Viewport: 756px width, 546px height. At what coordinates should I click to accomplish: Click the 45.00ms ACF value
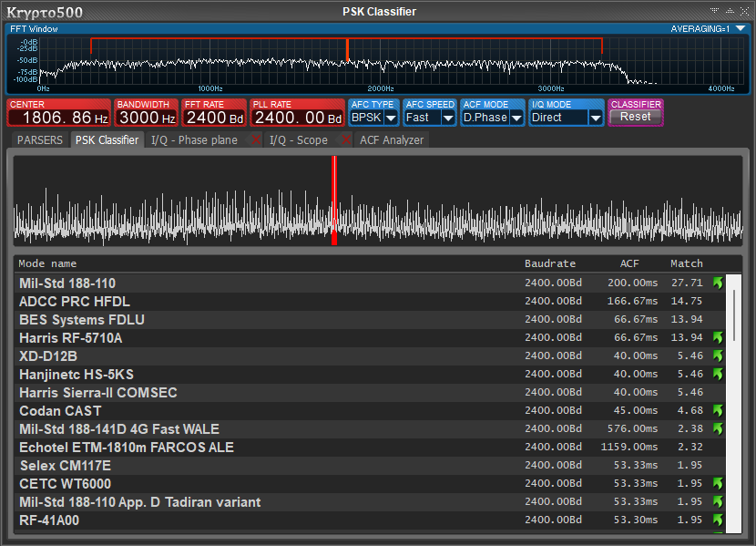[x=636, y=410]
